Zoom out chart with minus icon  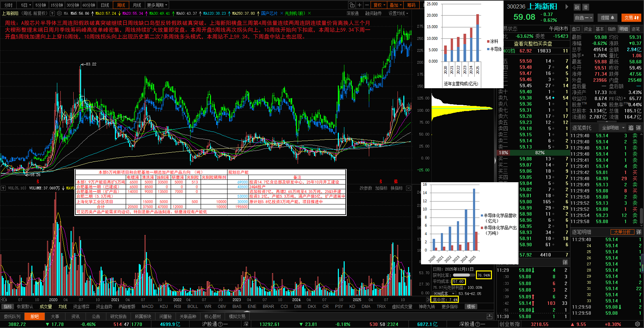coord(367,5)
